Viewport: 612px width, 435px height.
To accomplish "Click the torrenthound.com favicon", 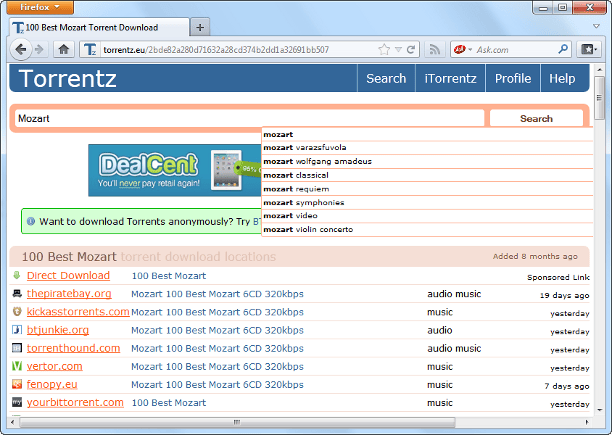I will (x=17, y=348).
